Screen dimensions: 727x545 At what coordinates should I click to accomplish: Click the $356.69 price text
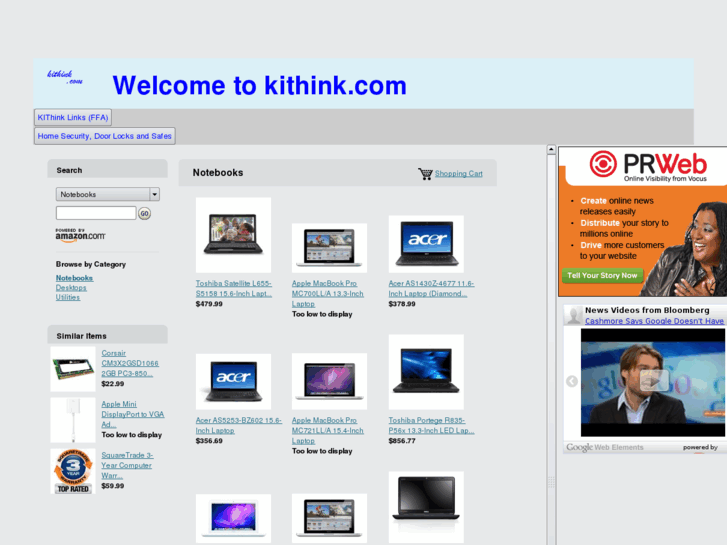pyautogui.click(x=209, y=441)
